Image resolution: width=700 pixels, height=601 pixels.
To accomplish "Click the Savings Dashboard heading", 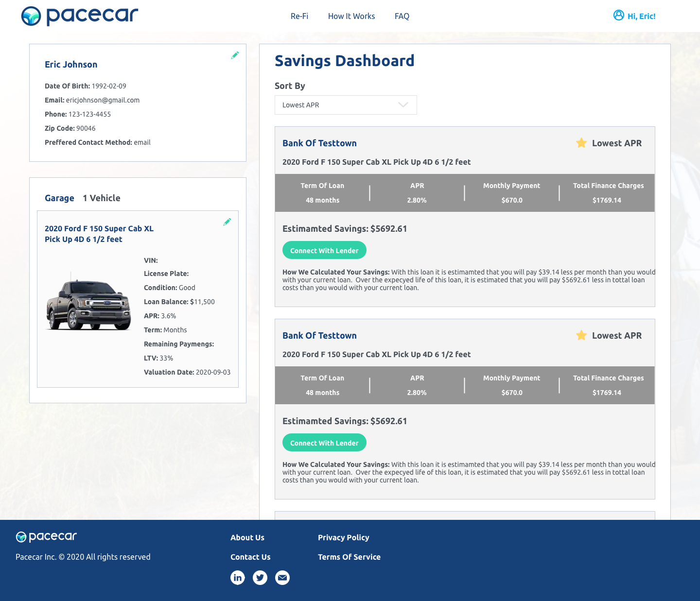I will point(345,61).
